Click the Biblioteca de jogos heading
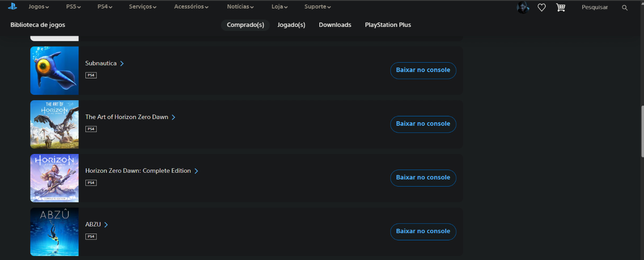 [x=38, y=25]
